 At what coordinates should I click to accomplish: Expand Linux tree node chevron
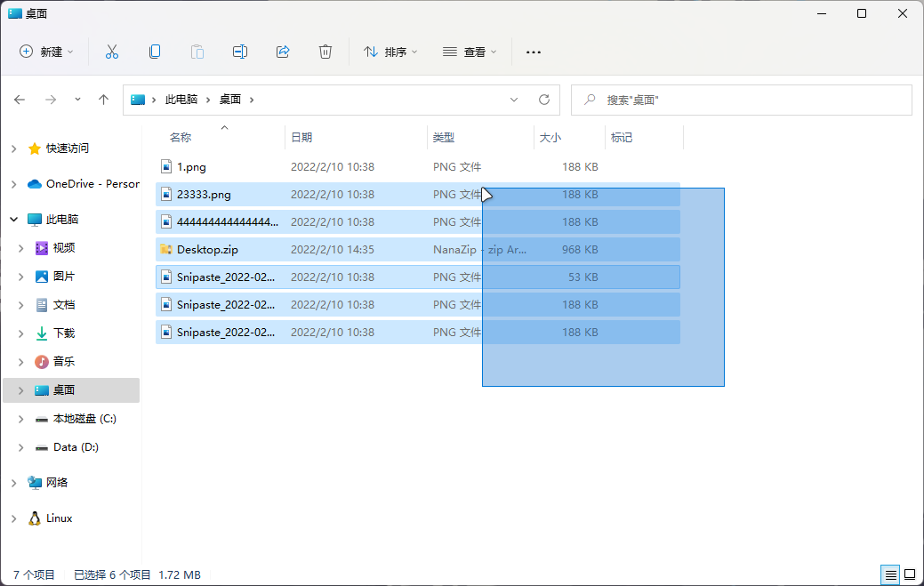point(13,518)
